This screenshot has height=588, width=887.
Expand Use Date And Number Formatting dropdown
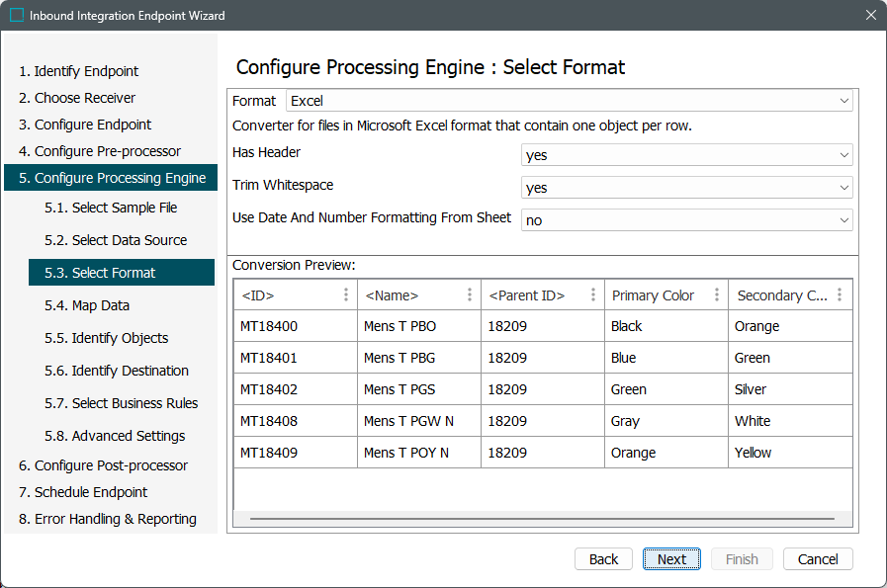(686, 220)
